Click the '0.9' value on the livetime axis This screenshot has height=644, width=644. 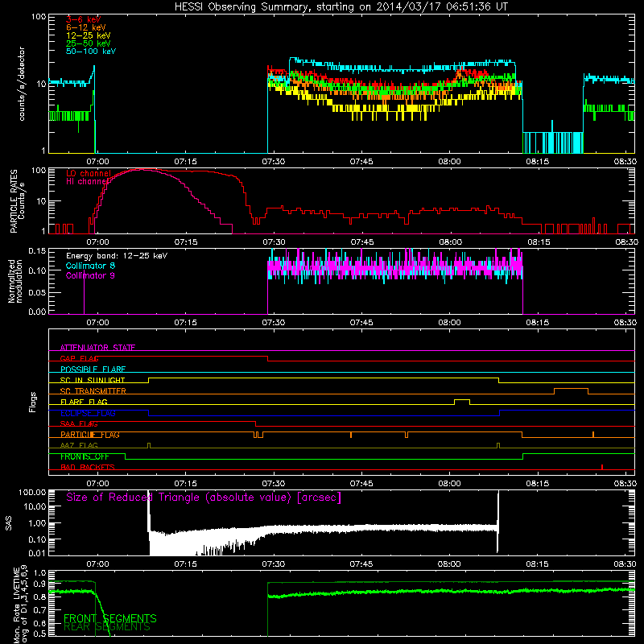(39, 584)
